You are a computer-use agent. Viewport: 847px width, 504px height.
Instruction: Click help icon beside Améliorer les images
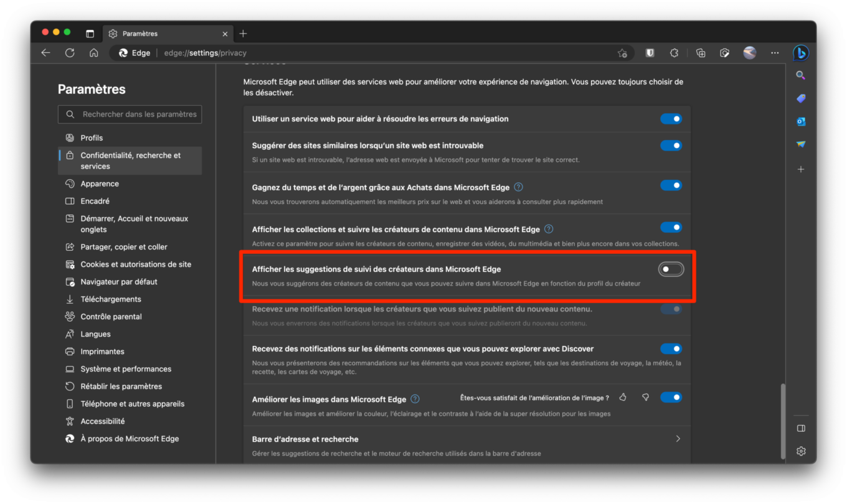(415, 399)
